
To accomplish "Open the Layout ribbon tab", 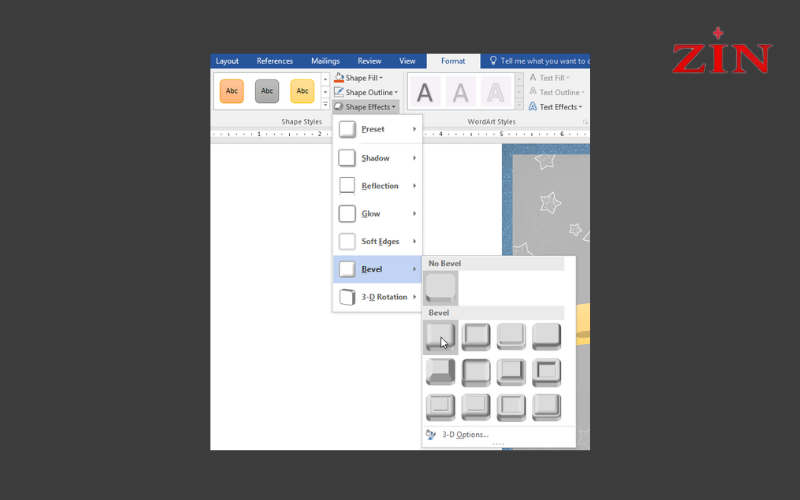I will coord(227,61).
